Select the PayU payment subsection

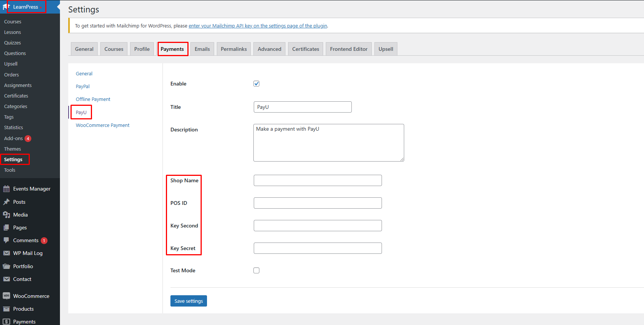81,112
